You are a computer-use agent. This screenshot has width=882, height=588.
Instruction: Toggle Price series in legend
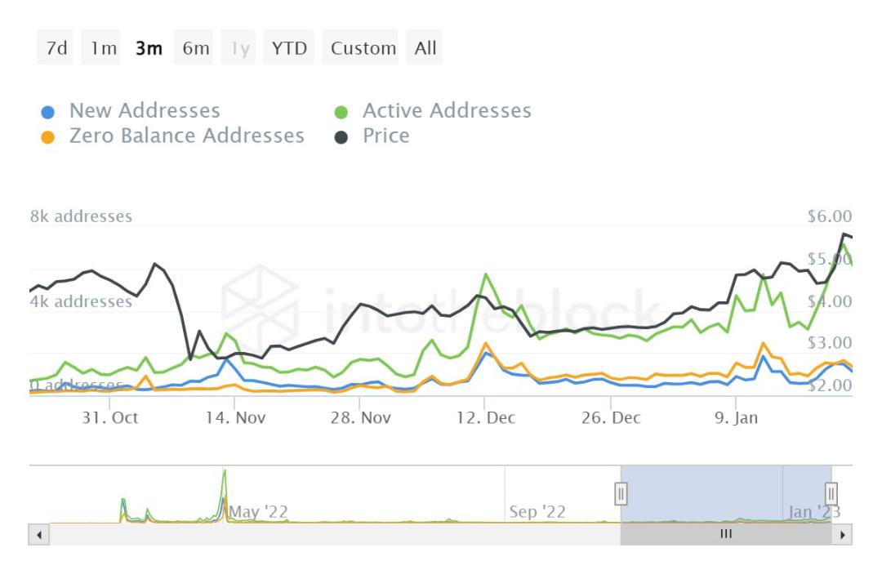pyautogui.click(x=386, y=136)
